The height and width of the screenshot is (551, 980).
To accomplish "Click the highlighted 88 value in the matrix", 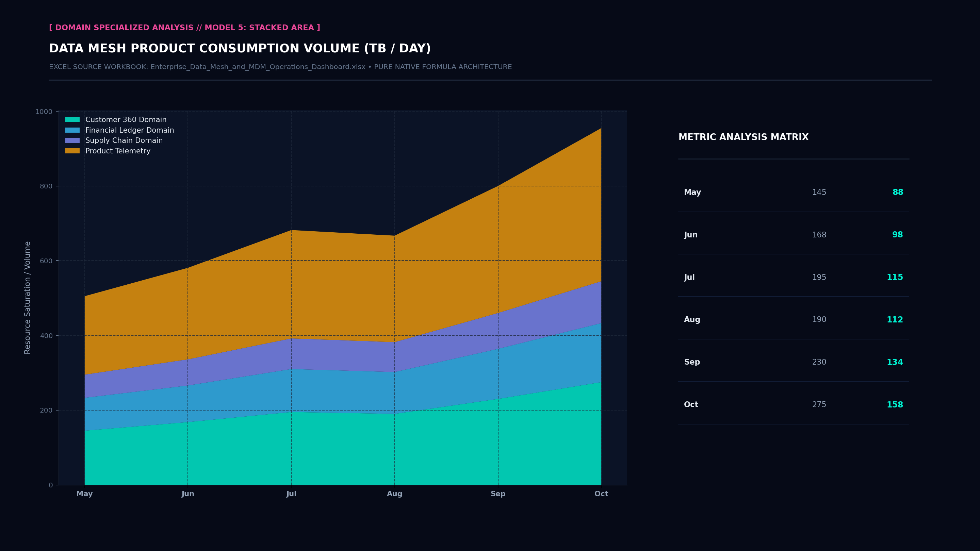I will coord(898,193).
